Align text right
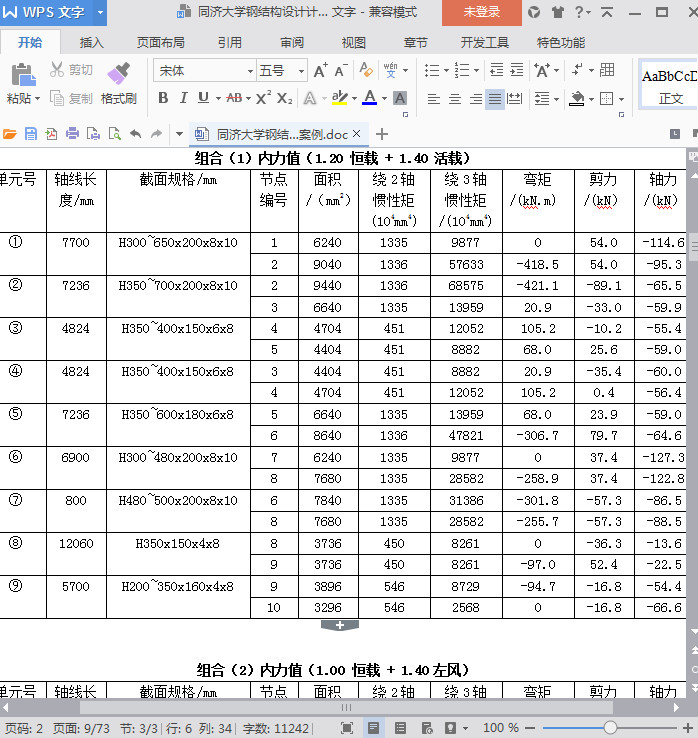The image size is (698, 738). tap(475, 99)
